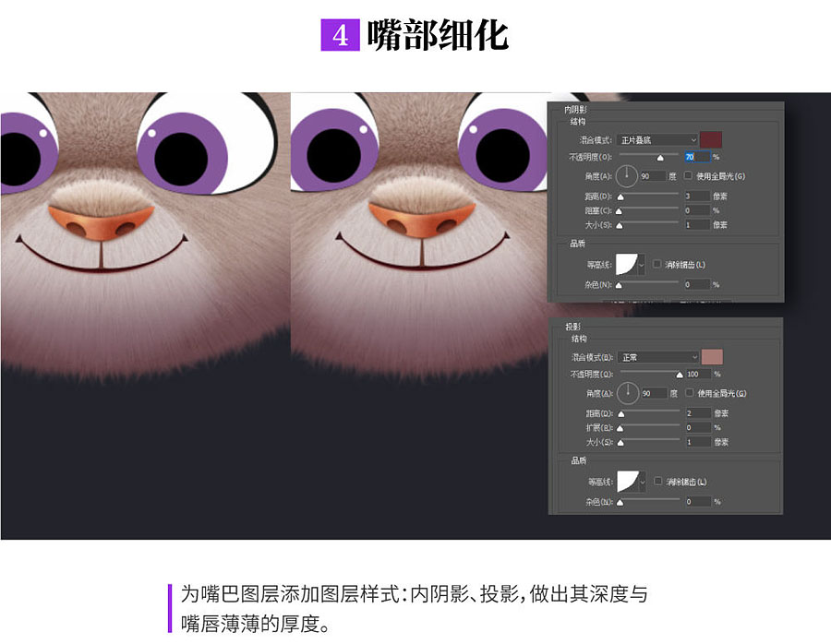Expand the Inner Shadow contour picker arrow
The image size is (831, 644).
pyautogui.click(x=642, y=264)
